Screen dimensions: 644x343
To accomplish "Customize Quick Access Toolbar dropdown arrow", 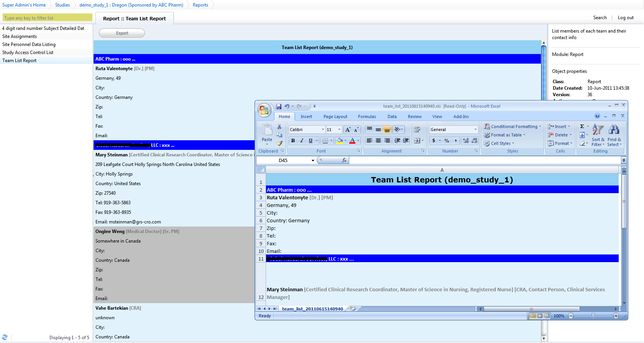I will tap(314, 107).
